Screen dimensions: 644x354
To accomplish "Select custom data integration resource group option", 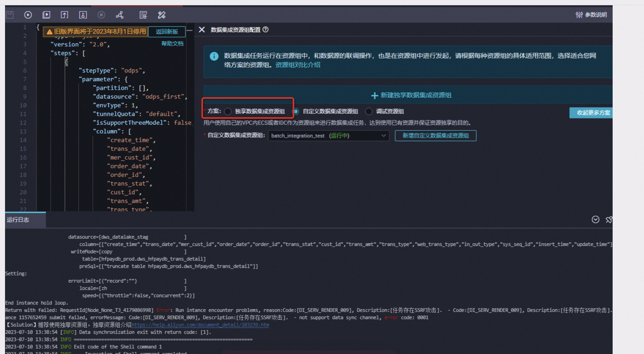I will pyautogui.click(x=296, y=111).
